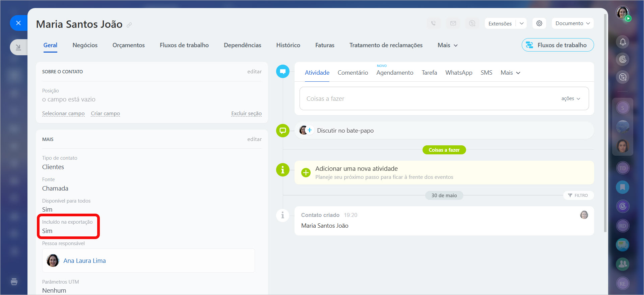Click the green plus add activity icon
644x295 pixels.
click(306, 172)
